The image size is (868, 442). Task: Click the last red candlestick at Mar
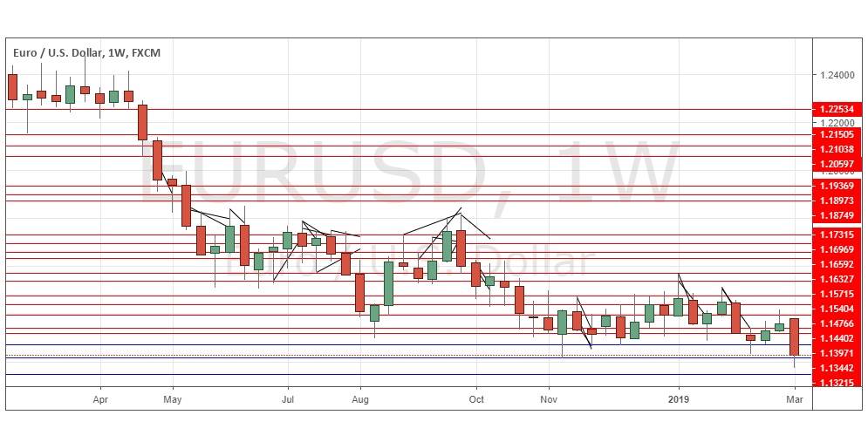[794, 337]
